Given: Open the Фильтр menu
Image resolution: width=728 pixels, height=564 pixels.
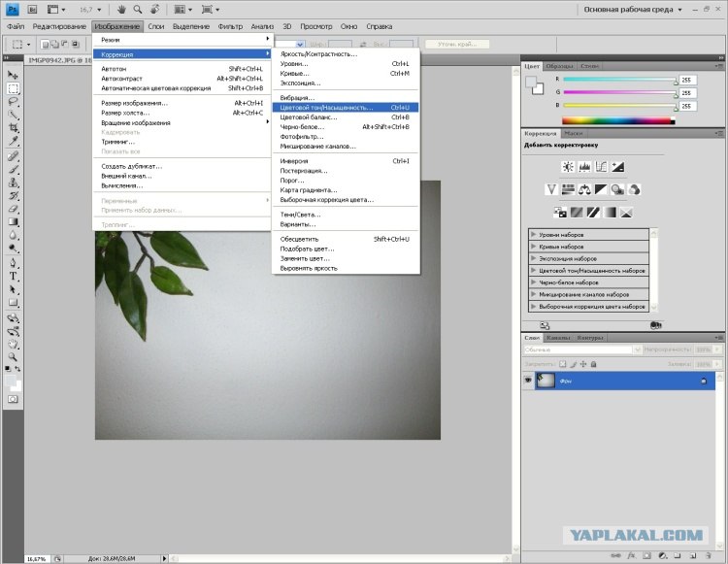Looking at the screenshot, I should [230, 26].
